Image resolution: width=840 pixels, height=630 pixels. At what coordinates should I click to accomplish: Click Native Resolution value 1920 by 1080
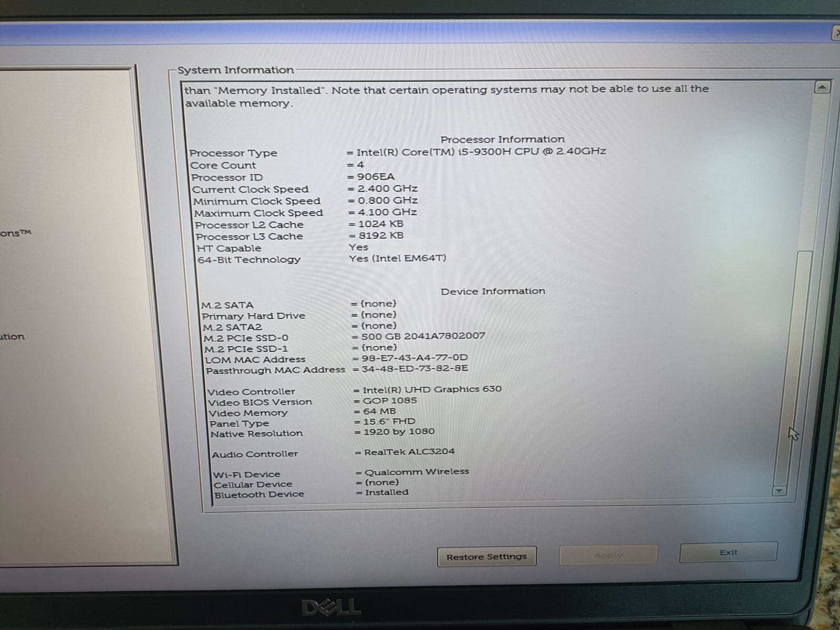pyautogui.click(x=399, y=432)
